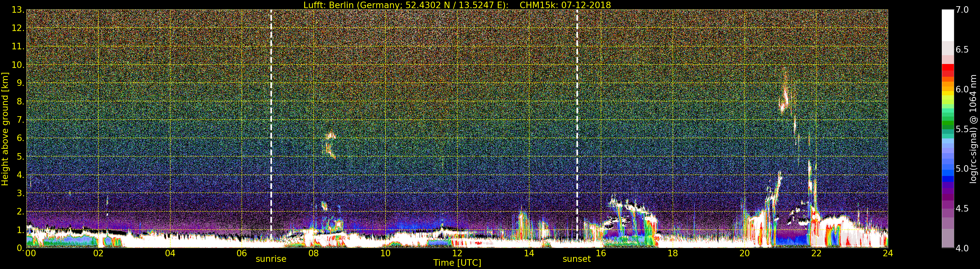Image resolution: width=980 pixels, height=269 pixels.
Task: Click the 'CHM15k: 07-12-2018' date label
Action: 565,5
